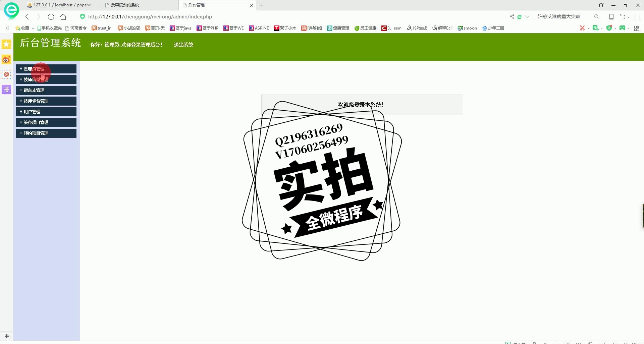Click the undo closed-tab icon

click(623, 16)
